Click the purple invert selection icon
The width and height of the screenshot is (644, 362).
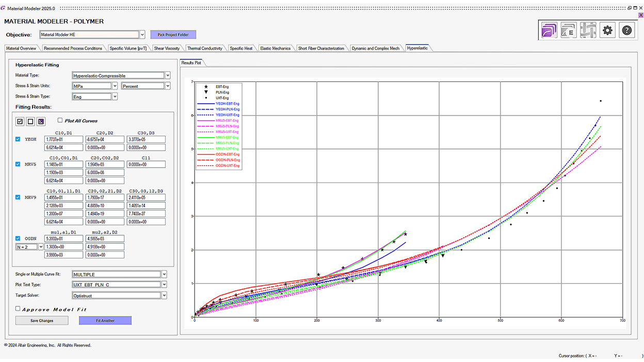tap(41, 121)
